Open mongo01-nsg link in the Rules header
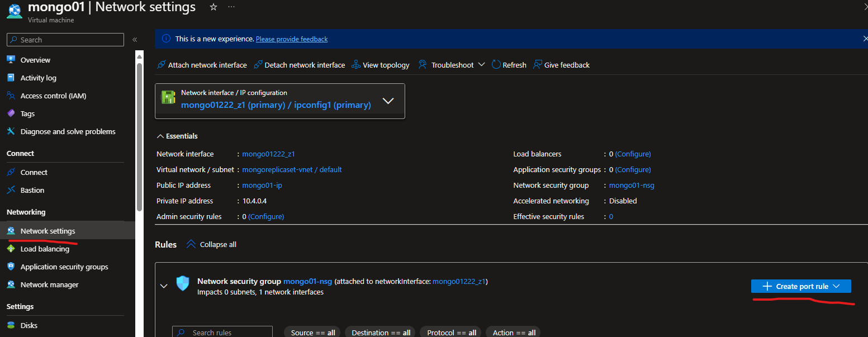Image resolution: width=868 pixels, height=337 pixels. tap(308, 282)
